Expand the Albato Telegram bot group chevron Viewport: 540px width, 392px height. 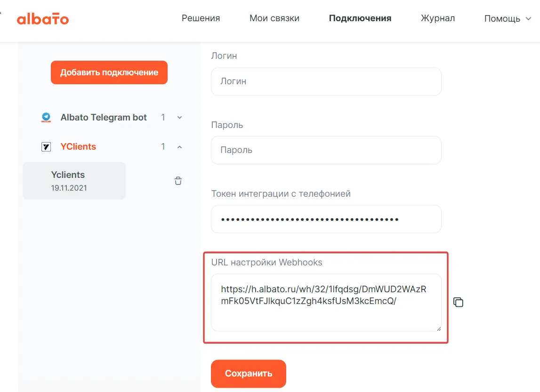179,118
